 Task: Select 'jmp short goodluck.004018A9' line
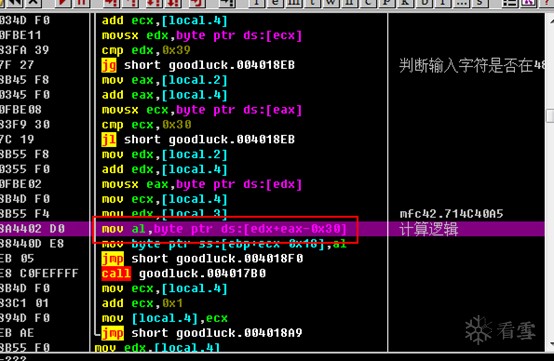pyautogui.click(x=202, y=333)
